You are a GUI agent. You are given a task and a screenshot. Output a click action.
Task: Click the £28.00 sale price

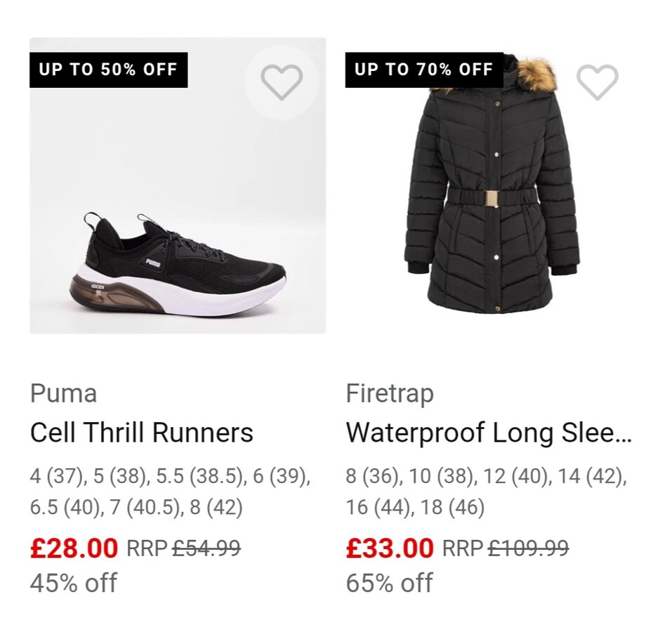[x=74, y=548]
